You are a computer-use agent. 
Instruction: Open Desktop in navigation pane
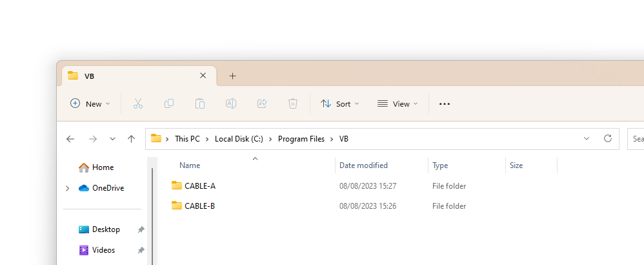[106, 229]
